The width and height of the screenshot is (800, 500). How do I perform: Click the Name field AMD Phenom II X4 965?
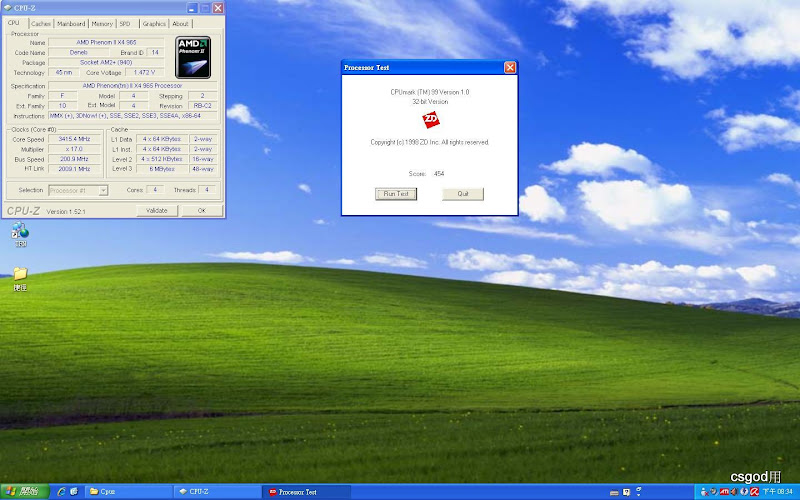coord(106,42)
